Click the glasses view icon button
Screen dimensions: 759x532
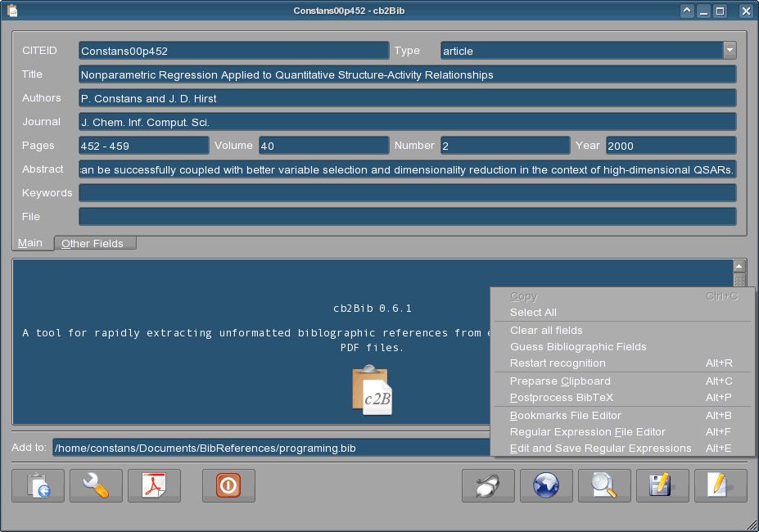pos(488,485)
